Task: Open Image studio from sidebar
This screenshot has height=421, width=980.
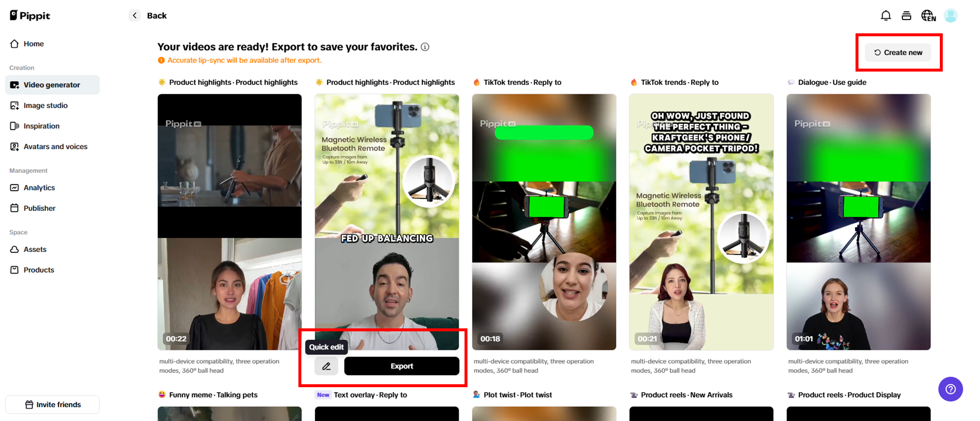Action: 45,105
